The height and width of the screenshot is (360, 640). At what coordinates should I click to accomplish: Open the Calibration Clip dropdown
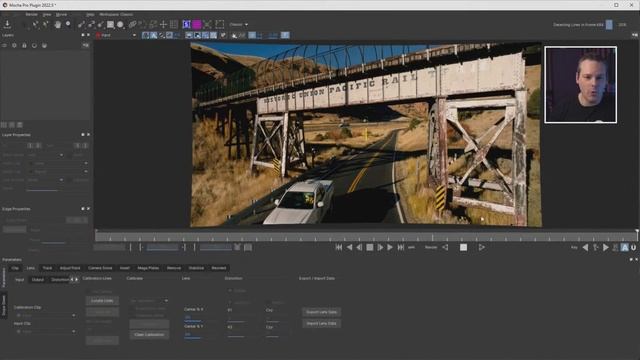pyautogui.click(x=45, y=316)
